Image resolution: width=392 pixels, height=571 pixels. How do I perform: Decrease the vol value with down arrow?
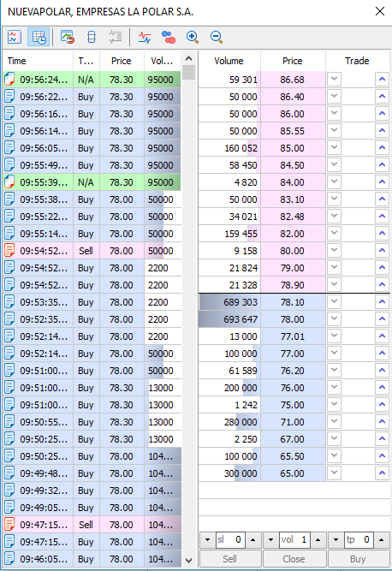click(270, 539)
